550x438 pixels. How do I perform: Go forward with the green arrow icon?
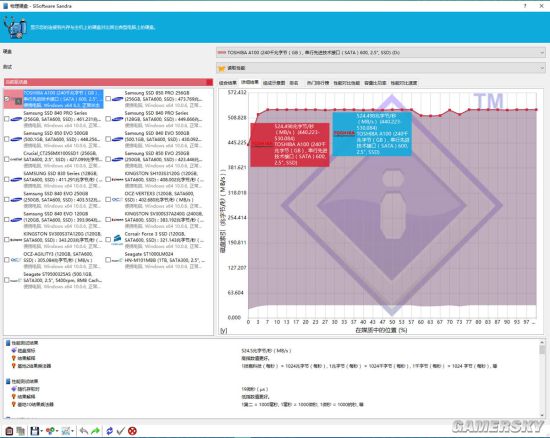[95, 431]
